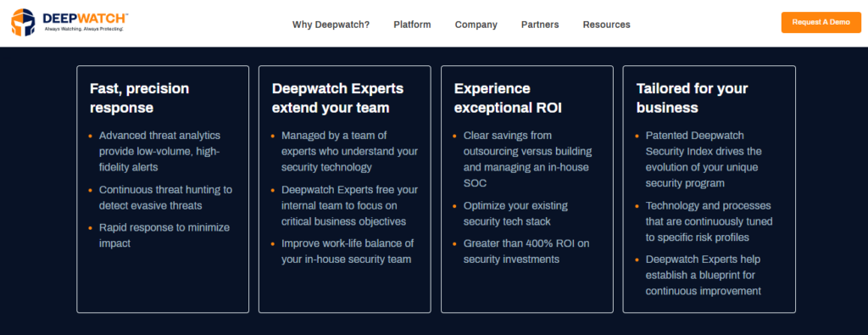Image resolution: width=868 pixels, height=335 pixels.
Task: Click 'Managed by a team of experts' bullet
Action: point(350,151)
